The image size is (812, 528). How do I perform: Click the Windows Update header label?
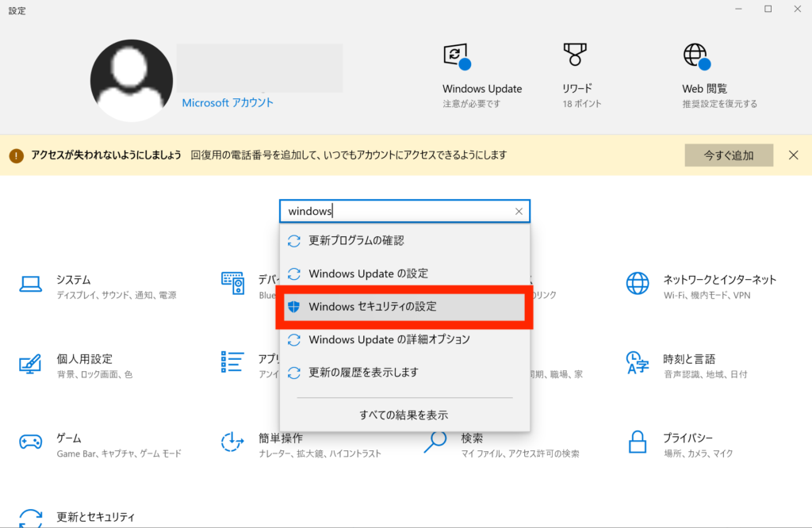(482, 89)
